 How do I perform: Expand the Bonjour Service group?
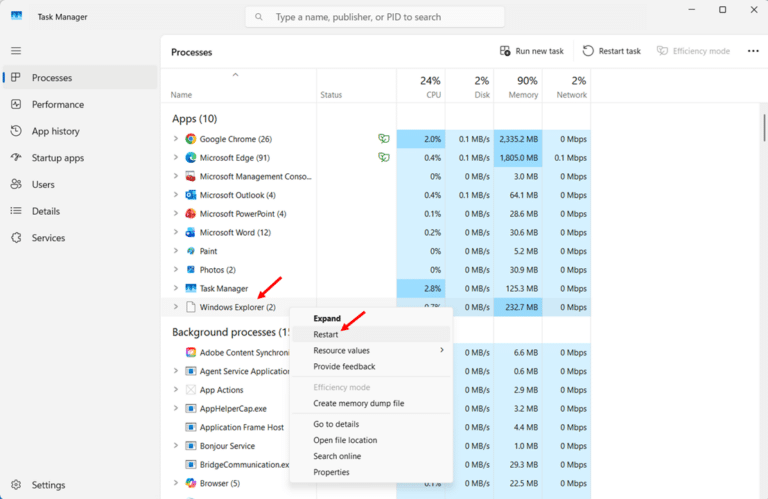(x=175, y=446)
